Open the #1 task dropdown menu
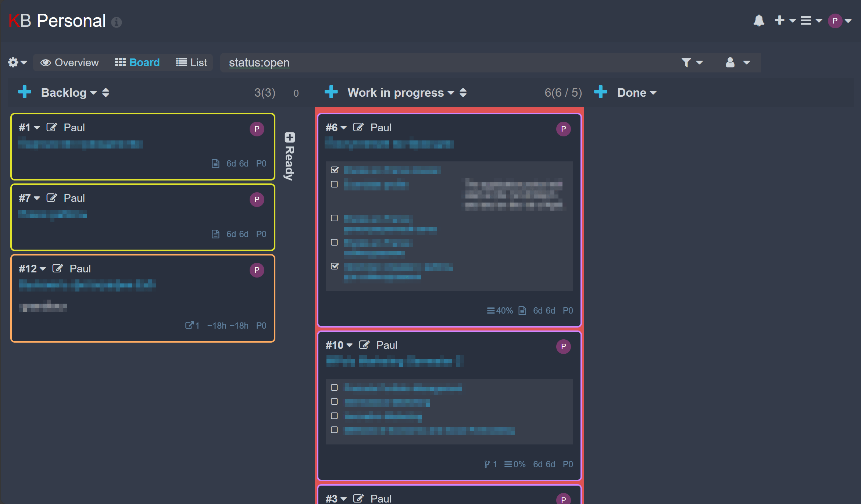Viewport: 861px width, 504px height. (29, 128)
